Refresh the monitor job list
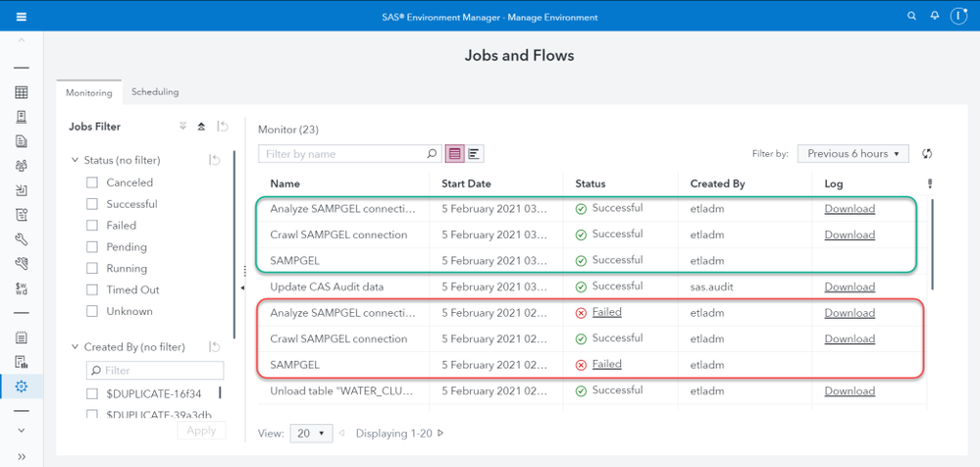Screen dimensions: 980x467 (927, 154)
